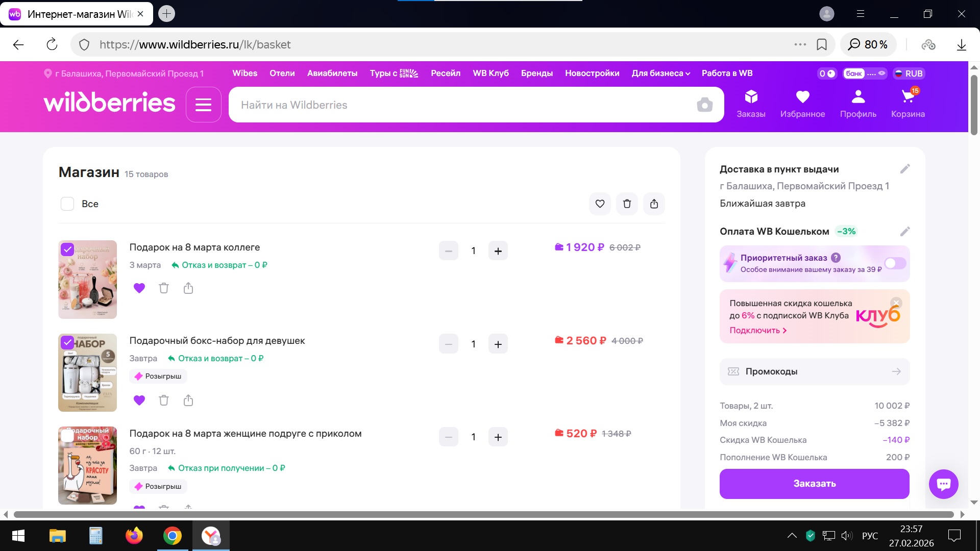Enable the Приоритетный заказ toggle
This screenshot has width=980, height=551.
click(895, 263)
